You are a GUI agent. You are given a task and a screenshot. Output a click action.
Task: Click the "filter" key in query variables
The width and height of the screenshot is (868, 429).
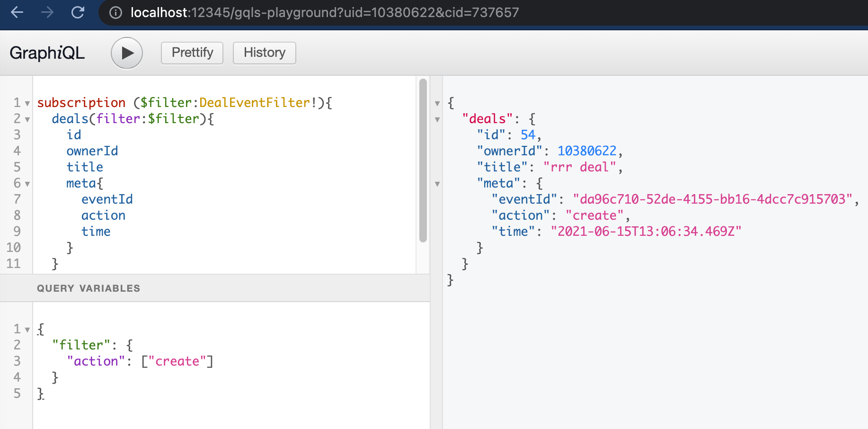(81, 345)
